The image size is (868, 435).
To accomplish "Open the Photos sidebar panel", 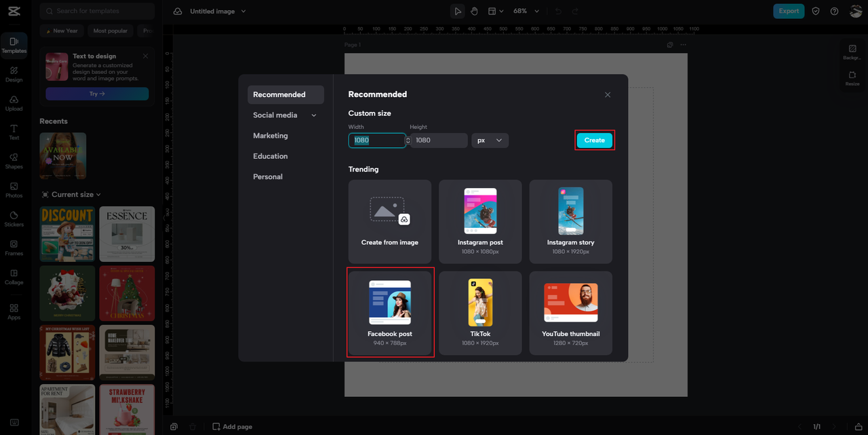I will click(x=14, y=190).
